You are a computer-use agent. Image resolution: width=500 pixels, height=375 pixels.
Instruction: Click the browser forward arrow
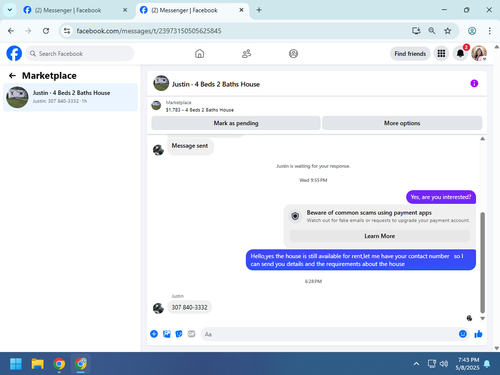pos(28,31)
